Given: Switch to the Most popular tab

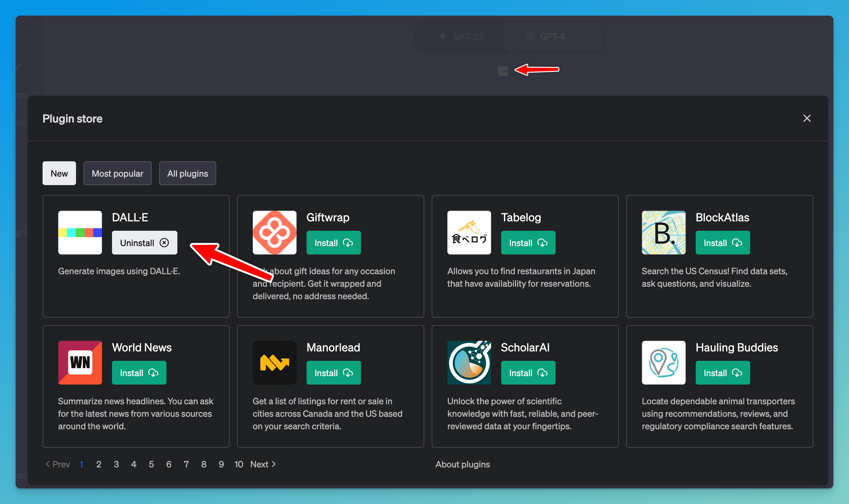Looking at the screenshot, I should click(x=118, y=174).
